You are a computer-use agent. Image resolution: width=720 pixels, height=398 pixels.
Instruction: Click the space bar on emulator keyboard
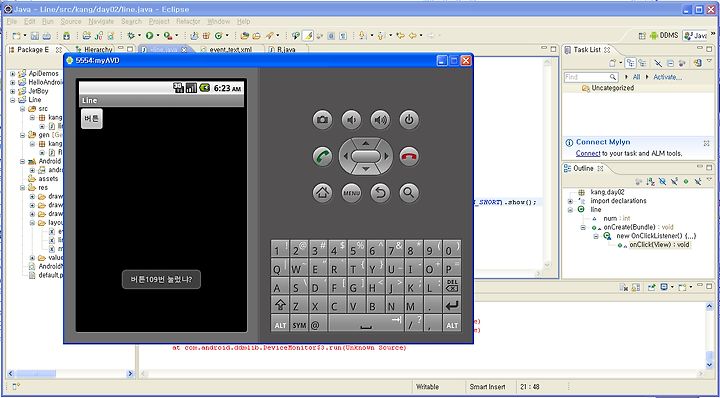click(366, 324)
